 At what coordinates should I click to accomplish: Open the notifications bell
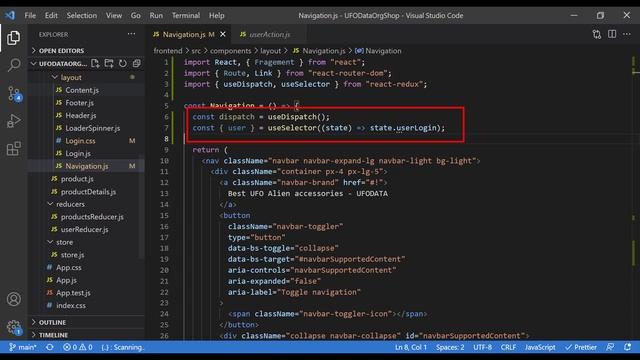tap(627, 347)
